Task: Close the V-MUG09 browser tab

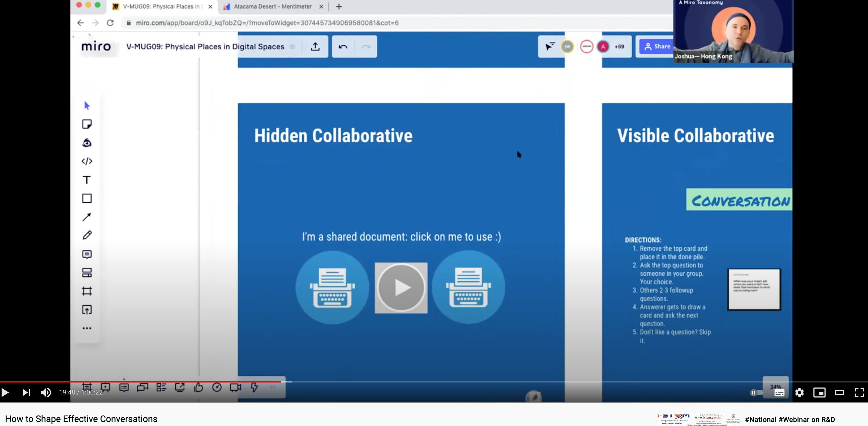Action: (x=210, y=6)
